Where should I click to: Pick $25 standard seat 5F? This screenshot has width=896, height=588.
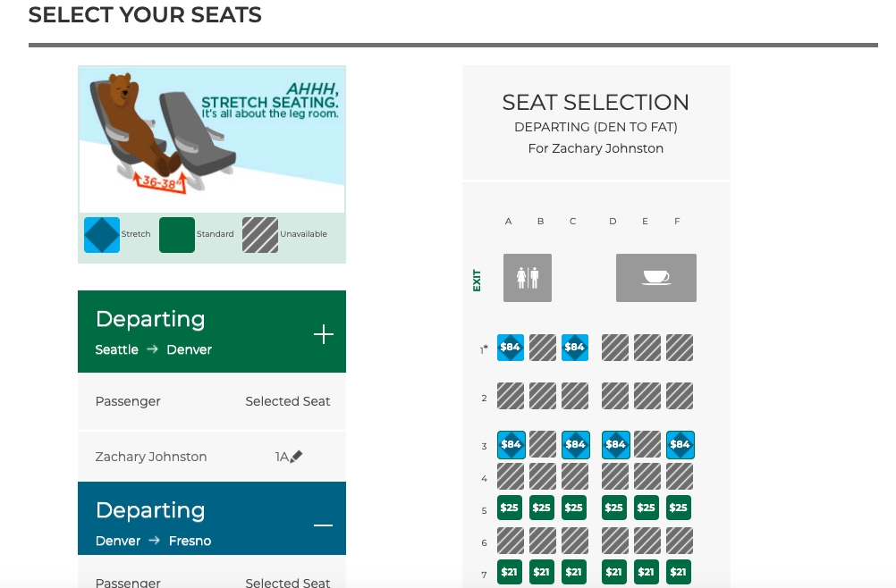coord(679,508)
